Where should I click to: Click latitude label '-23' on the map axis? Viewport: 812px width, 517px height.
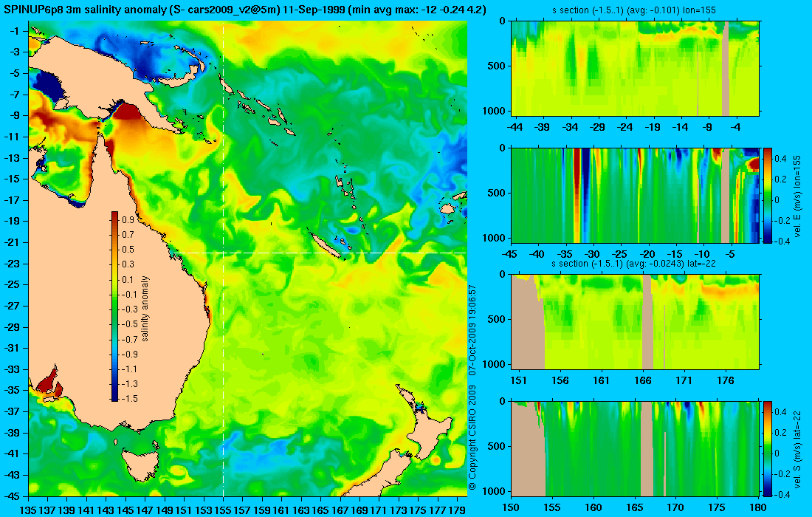tap(12, 263)
